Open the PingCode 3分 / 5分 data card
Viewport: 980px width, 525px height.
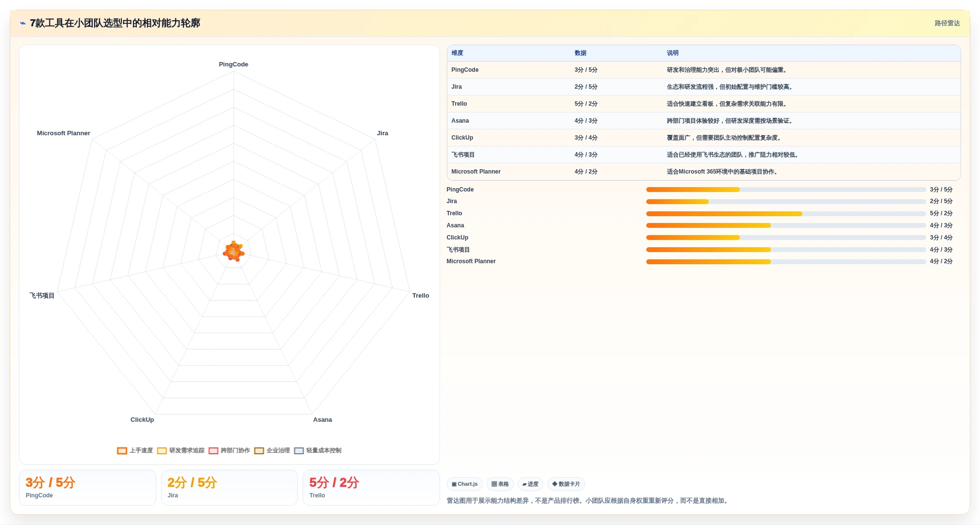point(87,488)
